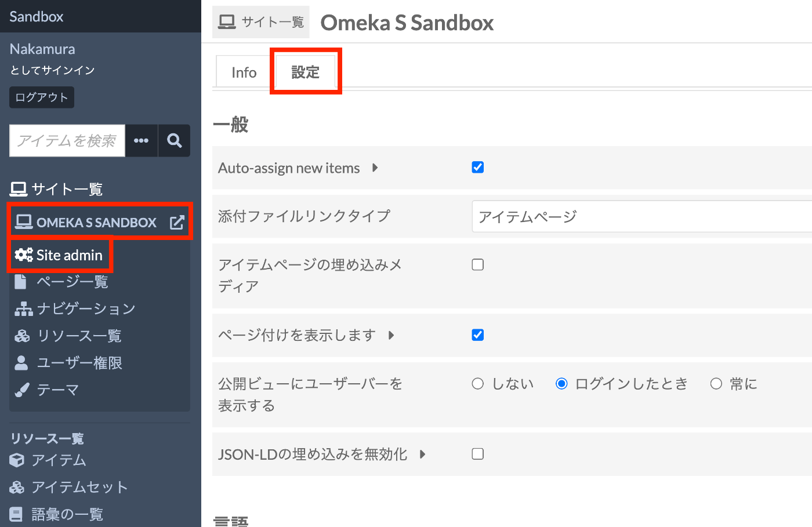The width and height of the screenshot is (812, 527).
Task: Click the cubes icon for リソース一覧
Action: click(22, 336)
